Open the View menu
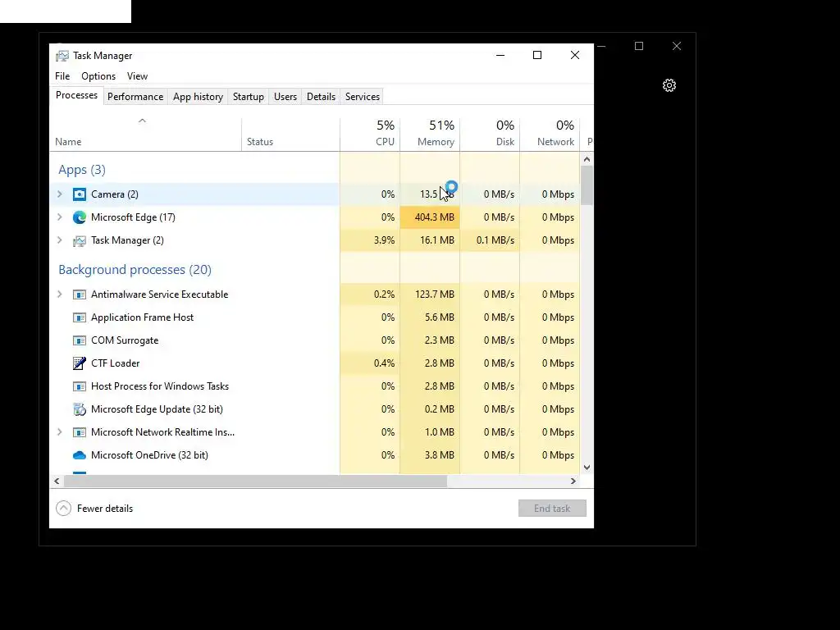This screenshot has height=630, width=840. coord(137,76)
